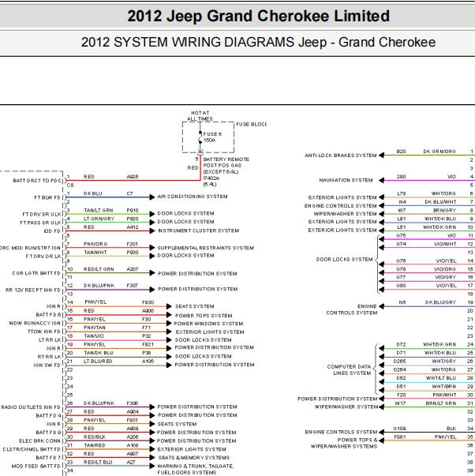Viewport: 475px width, 476px height.
Task: Select circuit code "L91"
Action: (402, 219)
